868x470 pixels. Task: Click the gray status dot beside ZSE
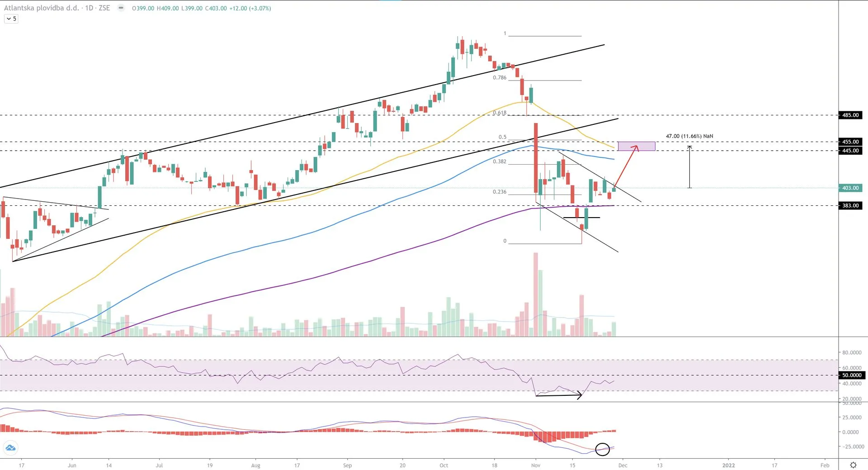coord(121,8)
